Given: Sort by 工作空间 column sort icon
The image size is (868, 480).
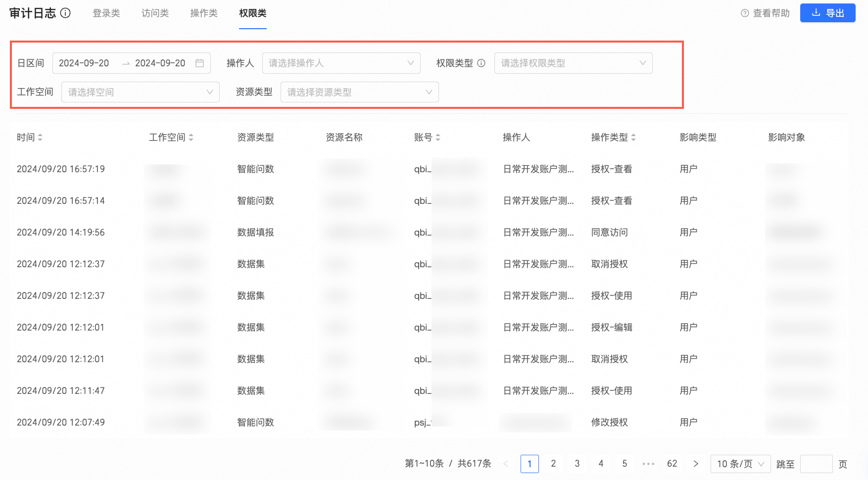Looking at the screenshot, I should (x=191, y=138).
